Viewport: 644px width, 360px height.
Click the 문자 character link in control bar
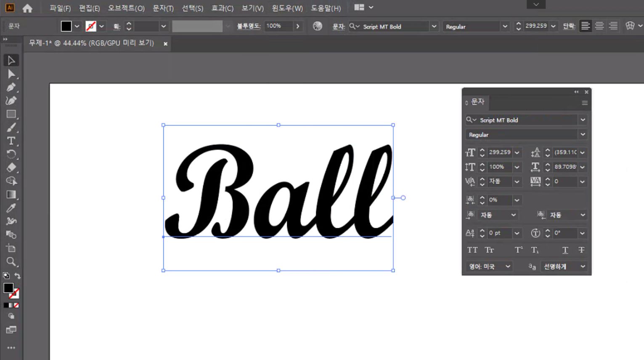339,26
